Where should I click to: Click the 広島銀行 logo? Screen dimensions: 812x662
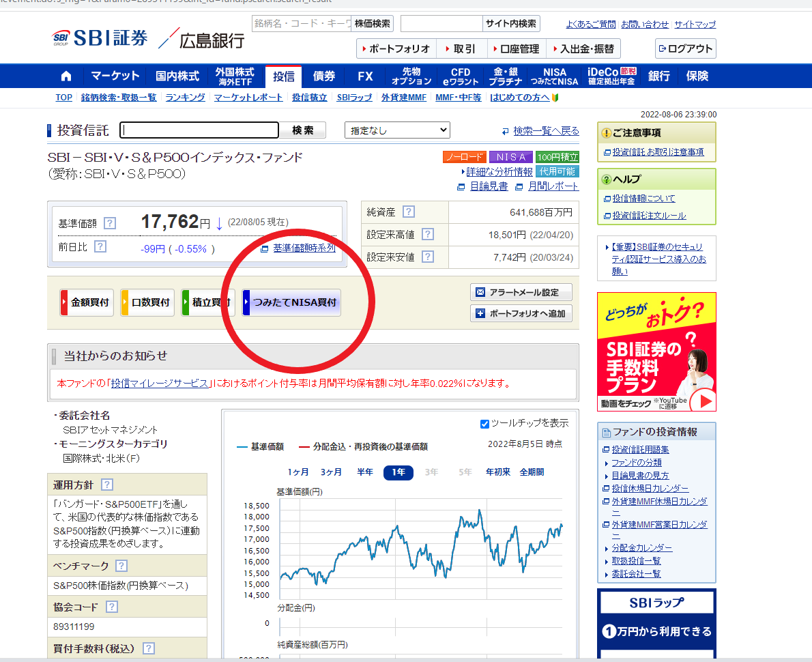tap(203, 39)
